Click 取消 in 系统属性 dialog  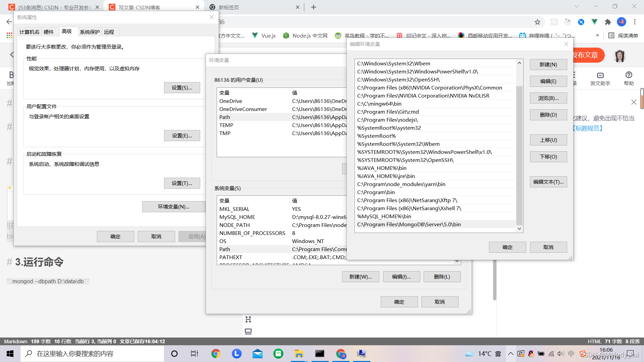tap(156, 237)
